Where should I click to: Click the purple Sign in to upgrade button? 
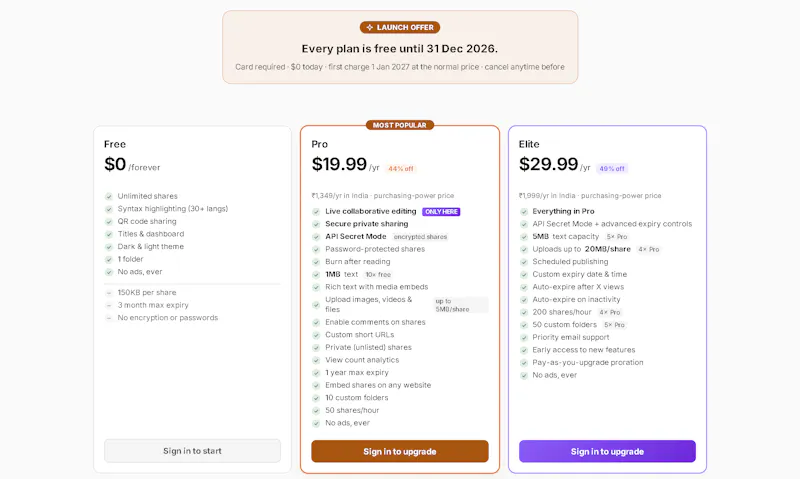607,451
